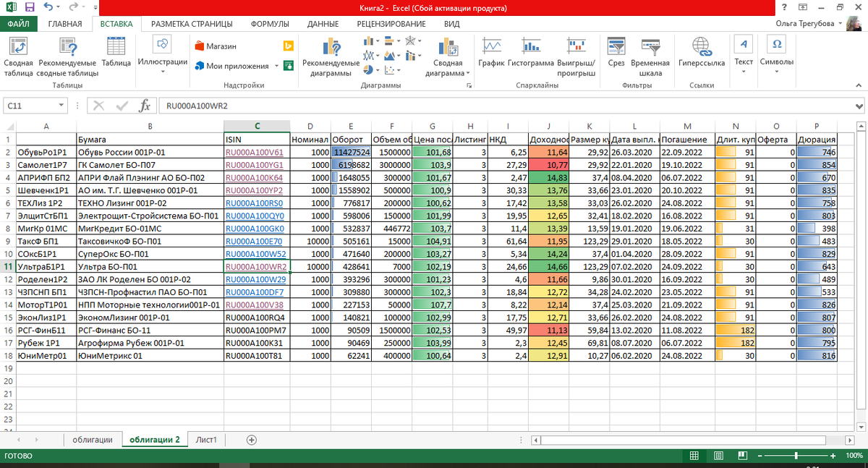Viewport: 868px width, 468px height.
Task: Open Рекомендуемые сводные таблицы
Action: click(x=68, y=56)
